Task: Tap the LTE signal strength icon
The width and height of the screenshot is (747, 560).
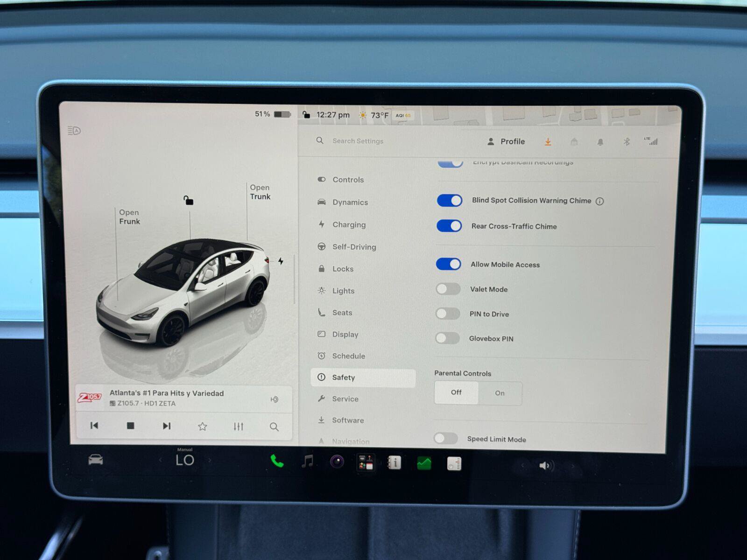Action: [651, 141]
